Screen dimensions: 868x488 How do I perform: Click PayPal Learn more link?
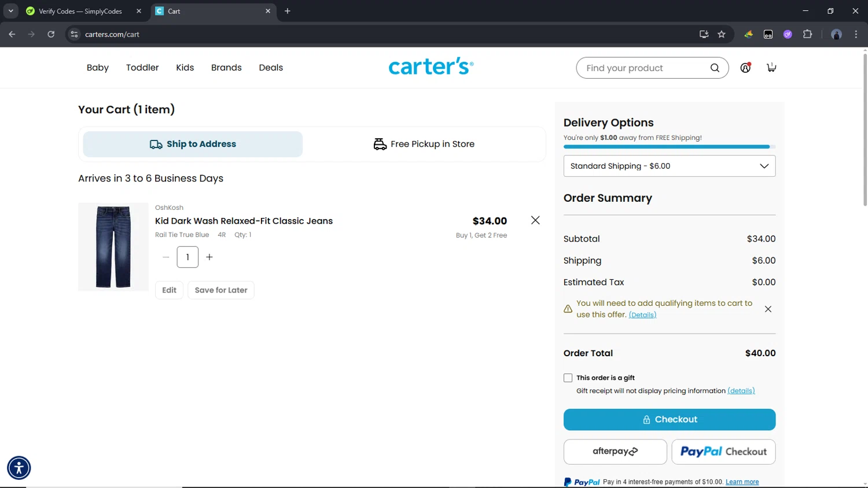coord(742,482)
